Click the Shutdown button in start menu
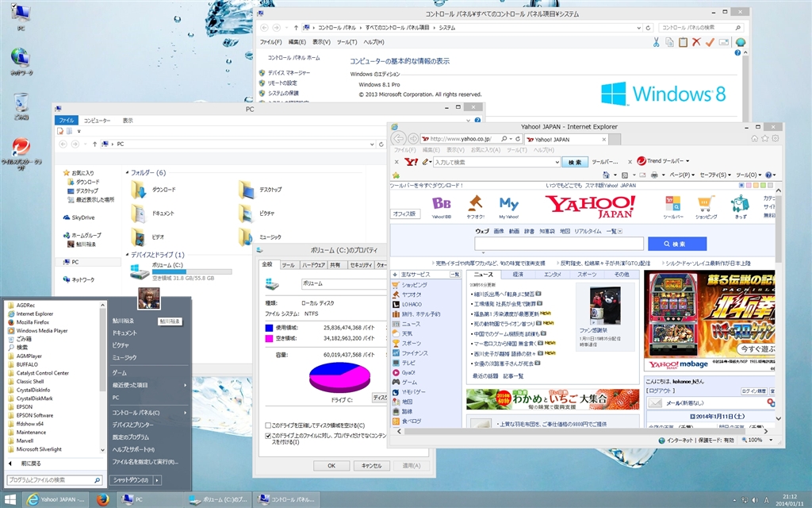This screenshot has height=508, width=812. (x=131, y=480)
